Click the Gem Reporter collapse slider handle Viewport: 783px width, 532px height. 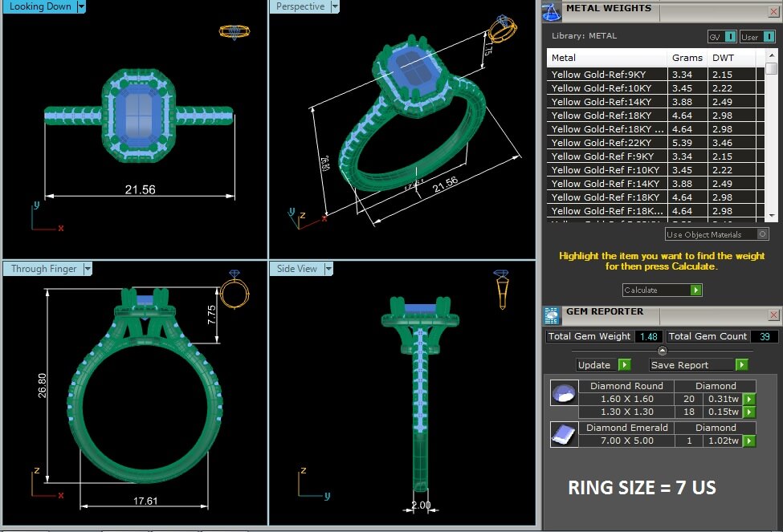pyautogui.click(x=662, y=351)
